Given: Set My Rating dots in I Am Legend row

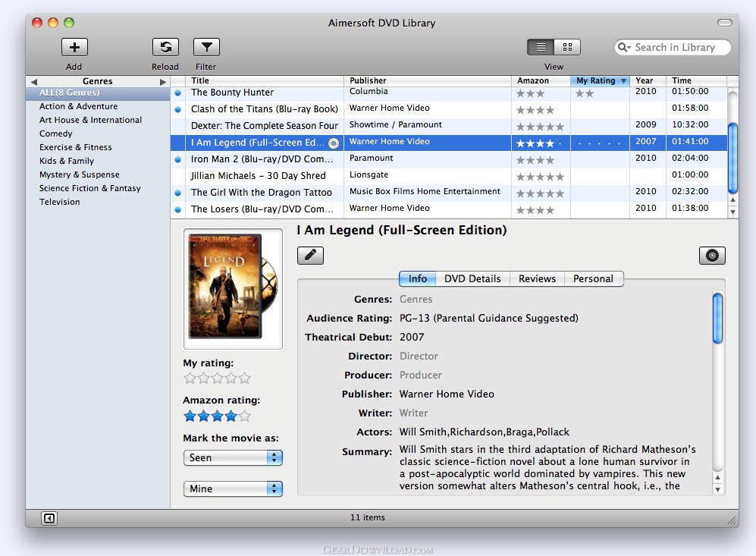Looking at the screenshot, I should (x=599, y=143).
